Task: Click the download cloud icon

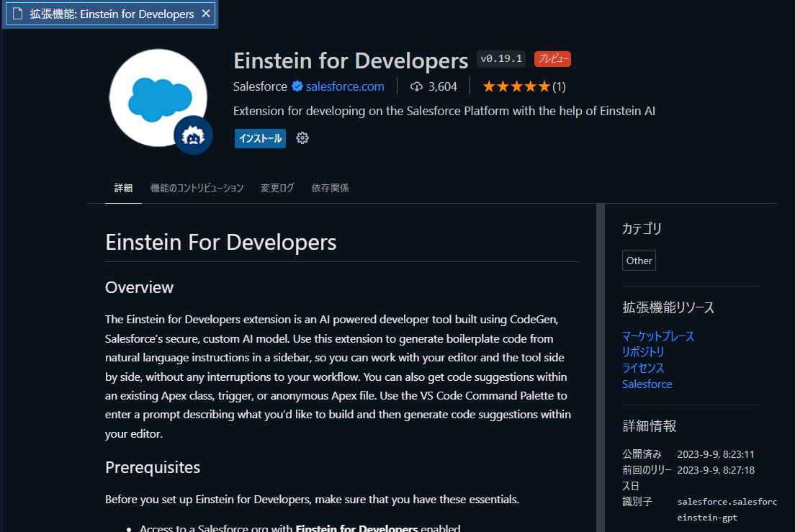Action: 416,86
